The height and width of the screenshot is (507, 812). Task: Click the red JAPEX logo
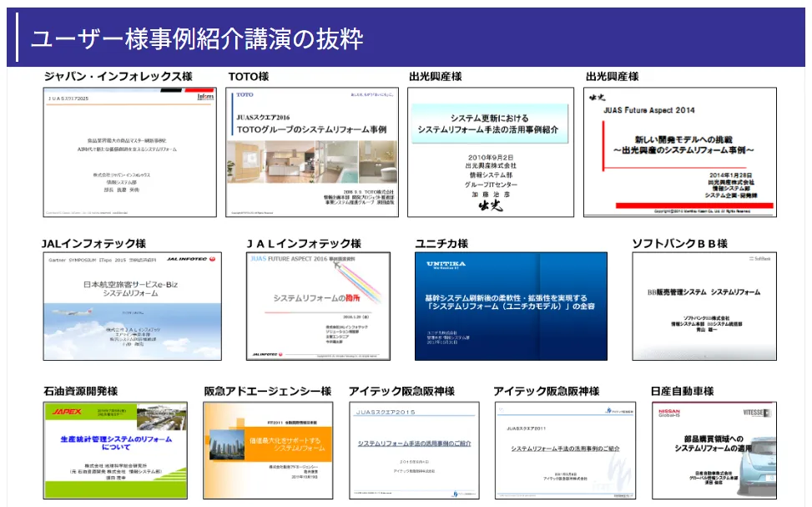click(67, 412)
